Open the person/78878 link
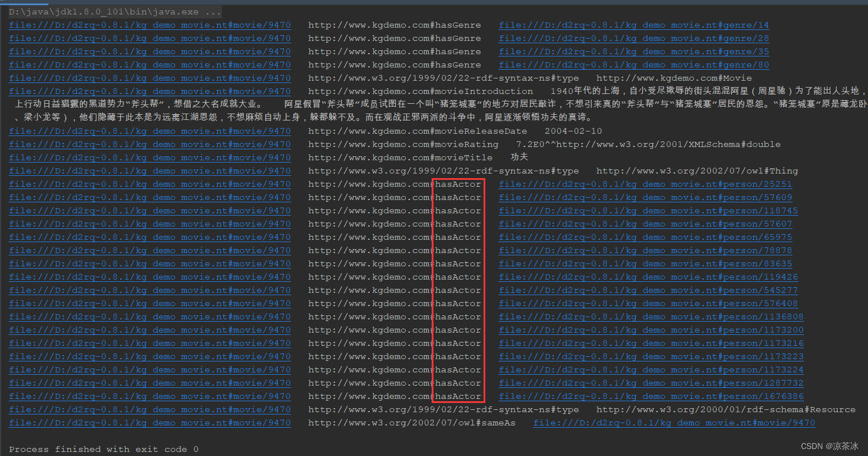The height and width of the screenshot is (456, 868). [646, 250]
